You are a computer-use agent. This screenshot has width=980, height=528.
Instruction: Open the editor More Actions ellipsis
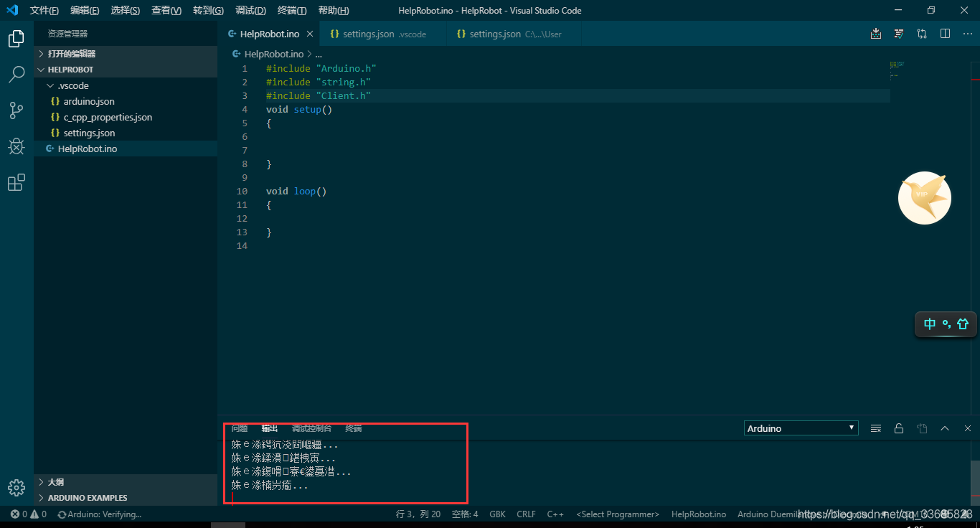point(968,34)
